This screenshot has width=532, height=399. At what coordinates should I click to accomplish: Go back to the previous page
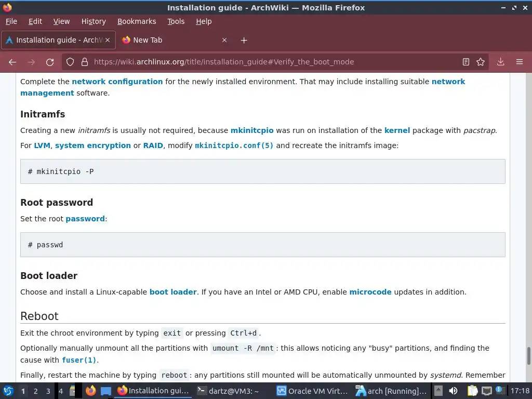tap(12, 62)
